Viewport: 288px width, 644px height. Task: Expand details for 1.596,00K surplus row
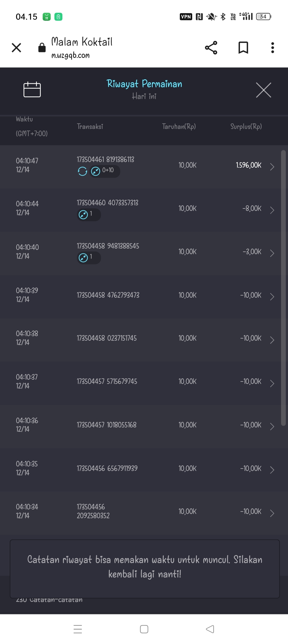[272, 167]
